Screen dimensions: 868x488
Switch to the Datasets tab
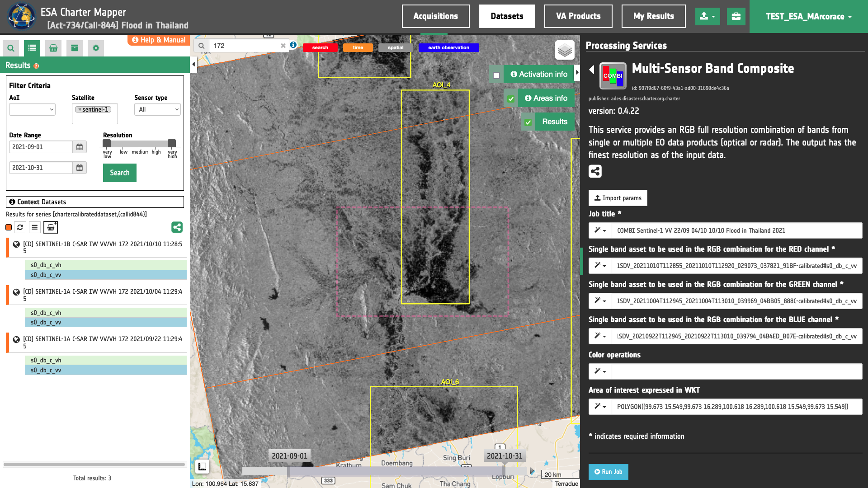click(507, 16)
